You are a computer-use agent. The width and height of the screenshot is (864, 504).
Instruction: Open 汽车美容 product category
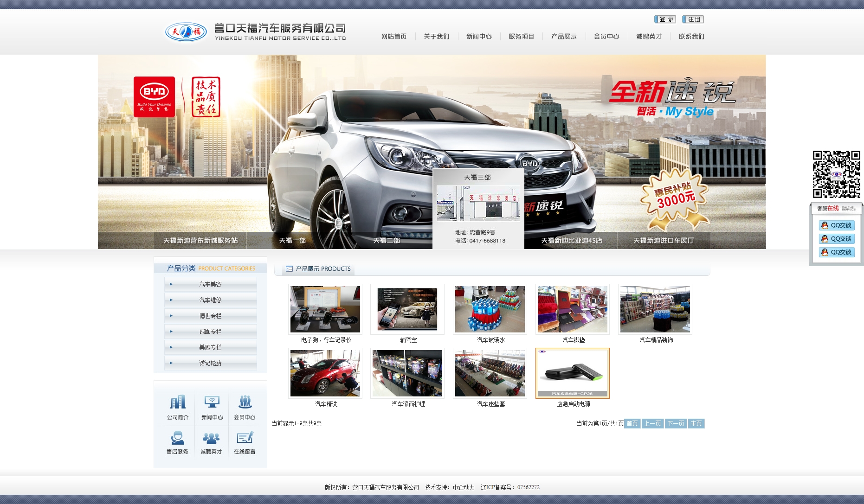click(x=211, y=284)
